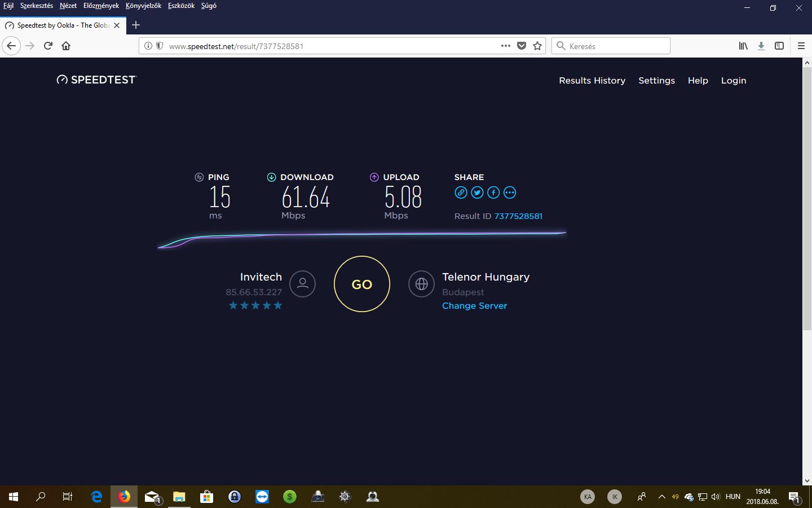
Task: Click the page scrollbar down arrow
Action: (807, 481)
